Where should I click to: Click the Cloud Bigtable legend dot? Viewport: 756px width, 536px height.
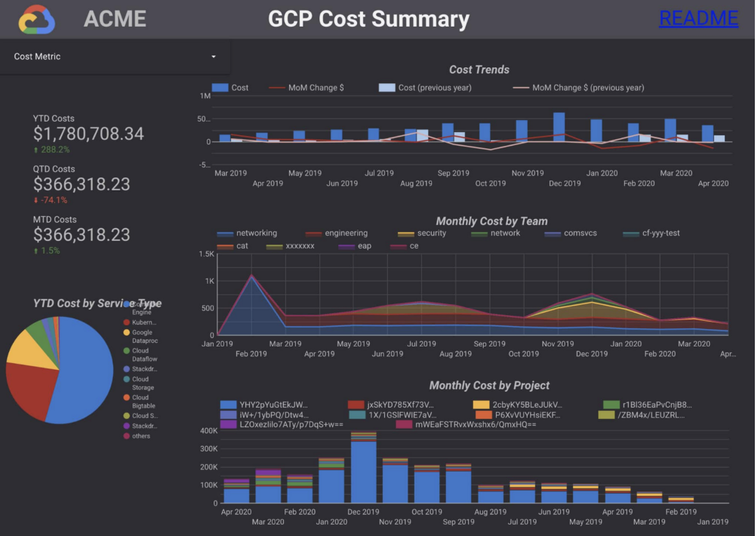click(126, 398)
